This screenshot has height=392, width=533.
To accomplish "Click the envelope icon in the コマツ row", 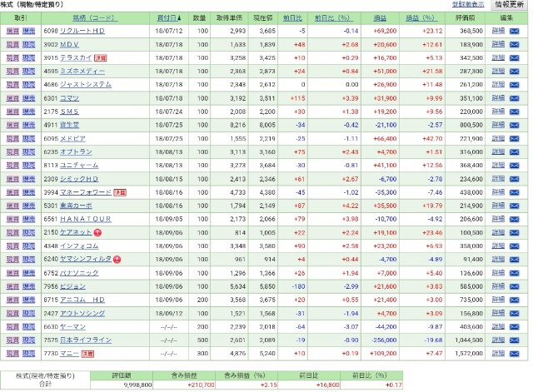I will coord(514,98).
